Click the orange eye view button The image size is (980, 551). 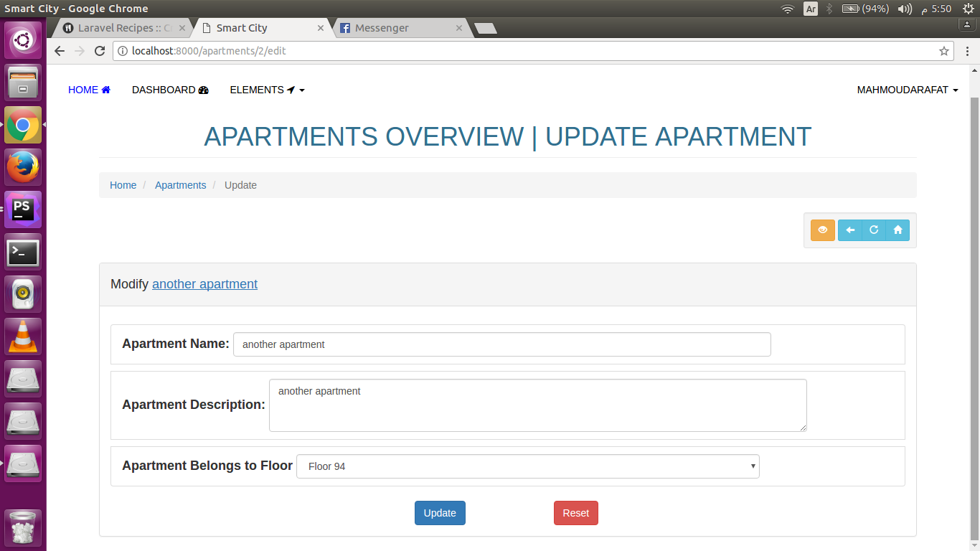(x=822, y=230)
